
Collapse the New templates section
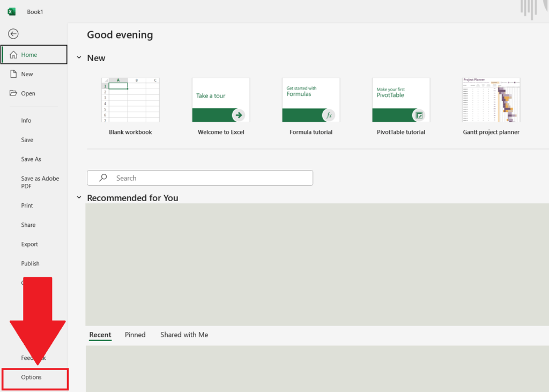click(79, 58)
